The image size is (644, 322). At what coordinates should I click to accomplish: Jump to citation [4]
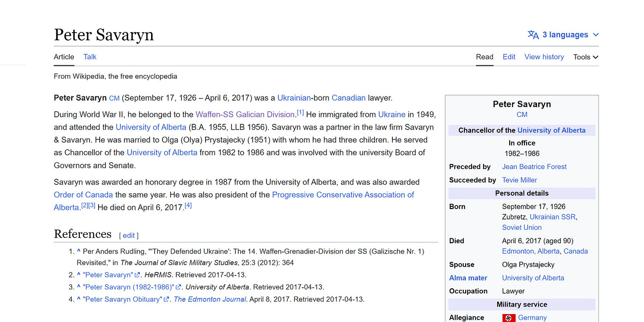tap(188, 206)
